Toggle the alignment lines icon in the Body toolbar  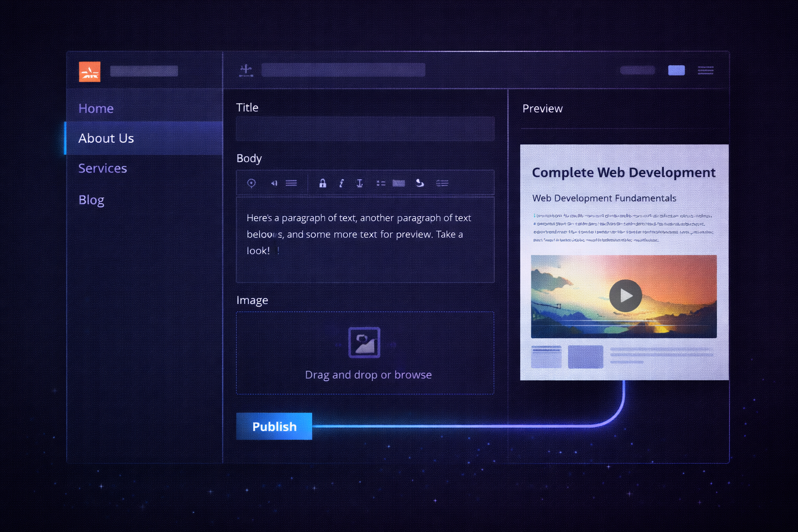point(291,183)
